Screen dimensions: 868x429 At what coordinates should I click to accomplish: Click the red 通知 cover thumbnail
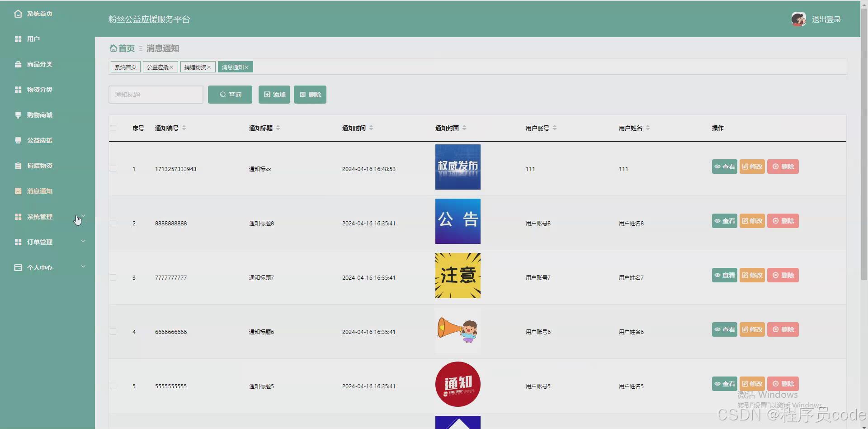pos(458,384)
